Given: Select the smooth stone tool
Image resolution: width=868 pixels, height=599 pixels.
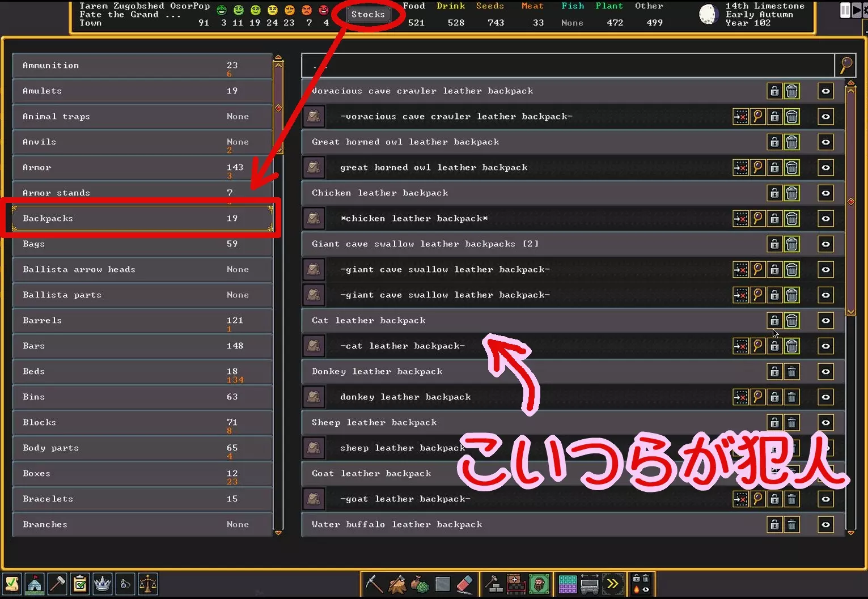Looking at the screenshot, I should [442, 584].
